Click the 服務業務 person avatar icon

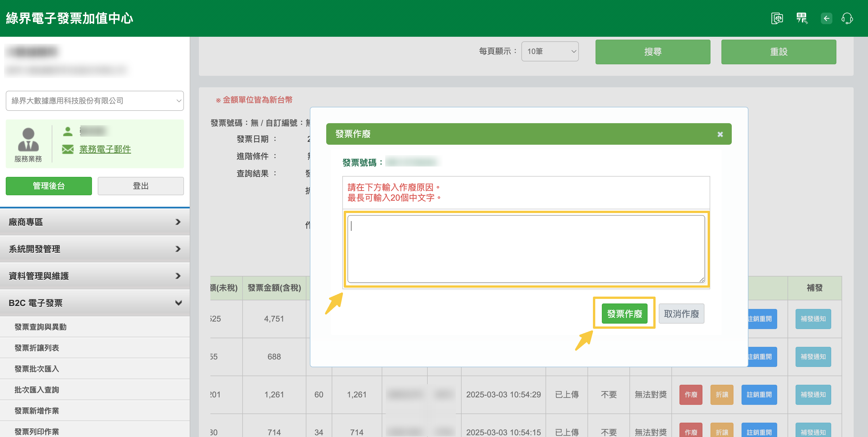pyautogui.click(x=28, y=140)
